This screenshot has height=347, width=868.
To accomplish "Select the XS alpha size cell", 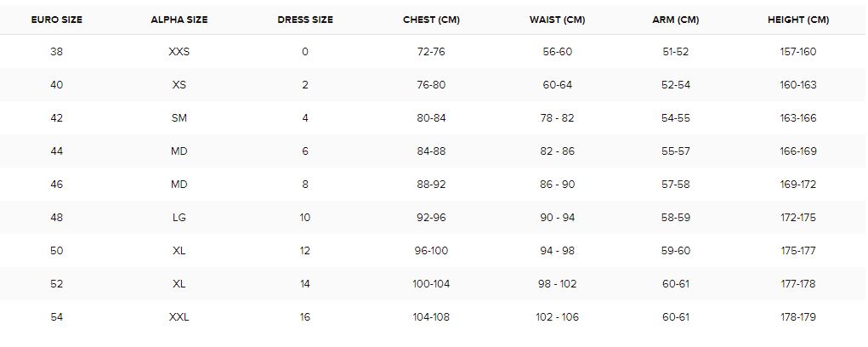I will point(179,85).
